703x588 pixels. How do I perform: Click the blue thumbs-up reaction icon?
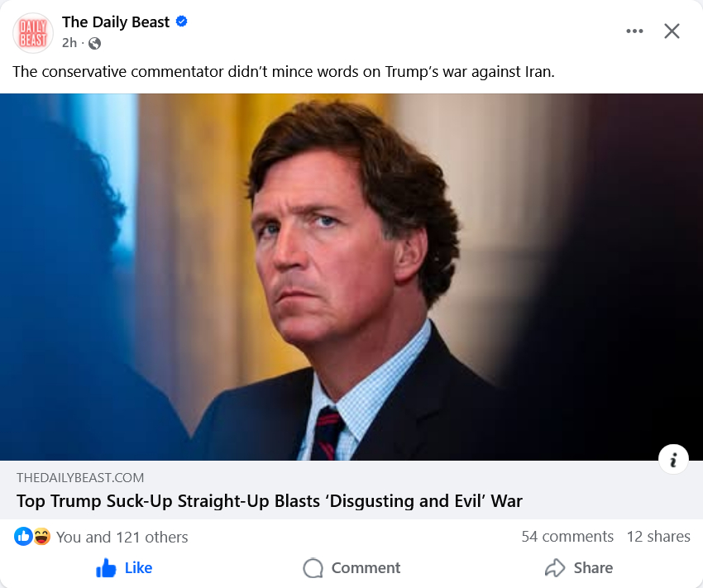pos(23,536)
